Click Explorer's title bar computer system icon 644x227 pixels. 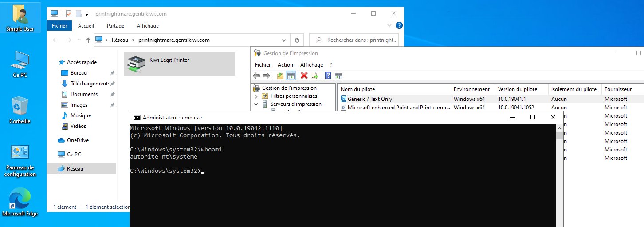(54, 14)
